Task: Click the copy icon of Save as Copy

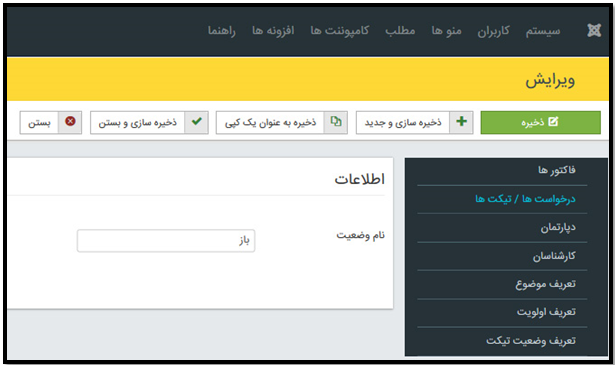Action: (336, 122)
